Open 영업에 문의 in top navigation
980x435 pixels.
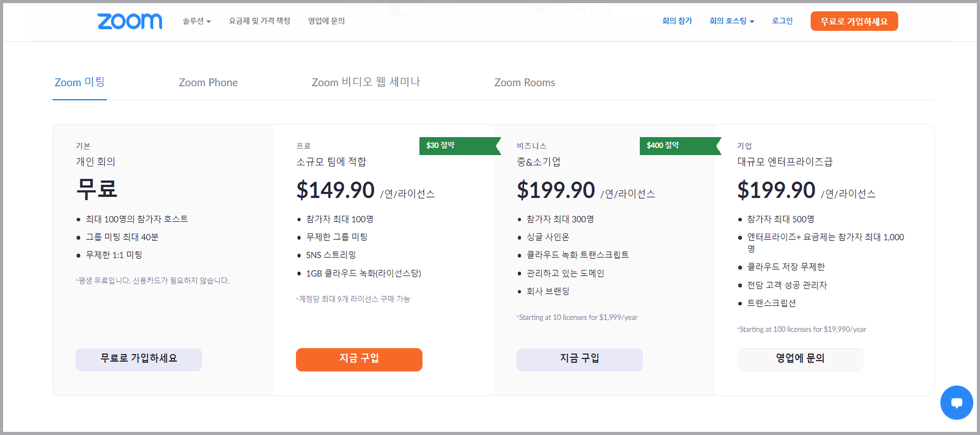pyautogui.click(x=326, y=21)
